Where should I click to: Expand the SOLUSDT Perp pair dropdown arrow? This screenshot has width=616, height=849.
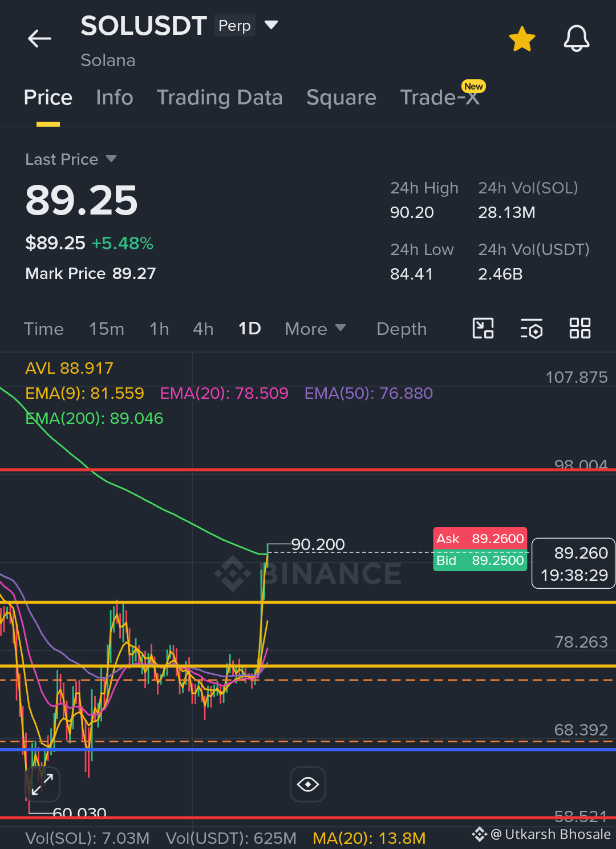[271, 25]
